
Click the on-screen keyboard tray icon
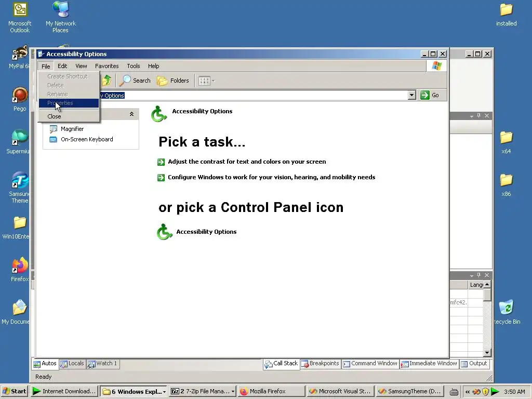point(454,392)
